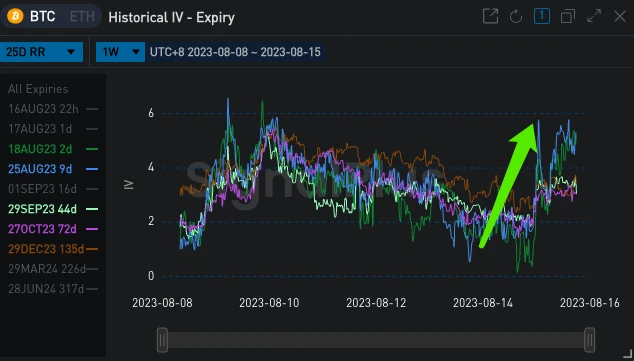Enable the 29MAR24 226d expiry series
Viewport: 634px width, 361px height.
coord(53,269)
